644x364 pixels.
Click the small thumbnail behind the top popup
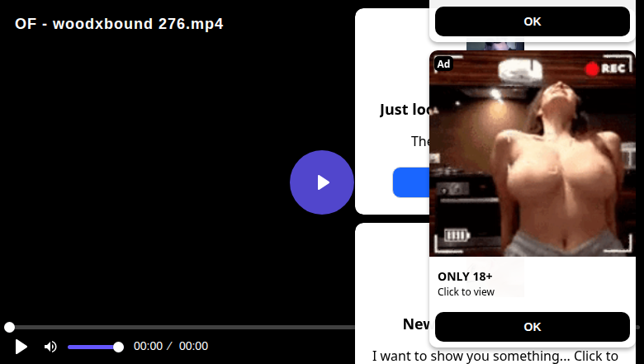495,46
